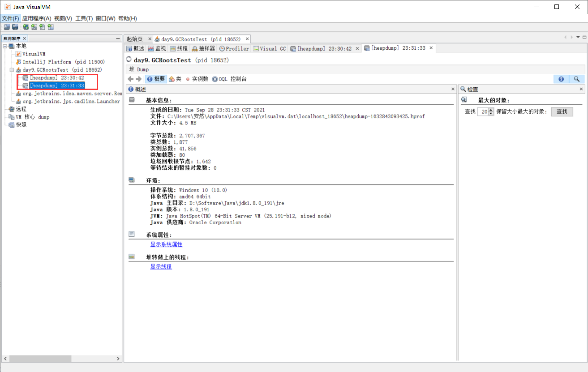
Task: Go back with the heap dump back arrow
Action: tap(131, 79)
